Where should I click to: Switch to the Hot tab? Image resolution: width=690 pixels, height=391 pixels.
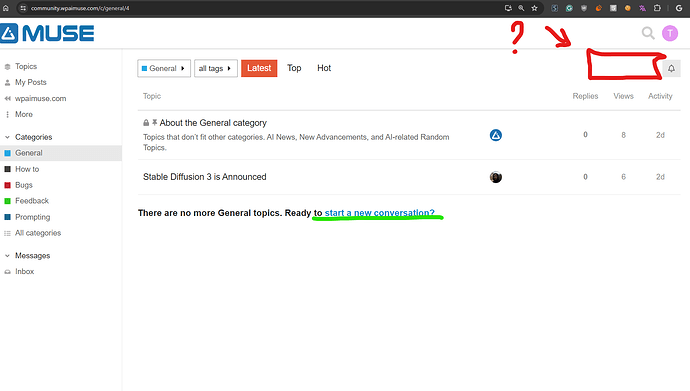(x=324, y=68)
